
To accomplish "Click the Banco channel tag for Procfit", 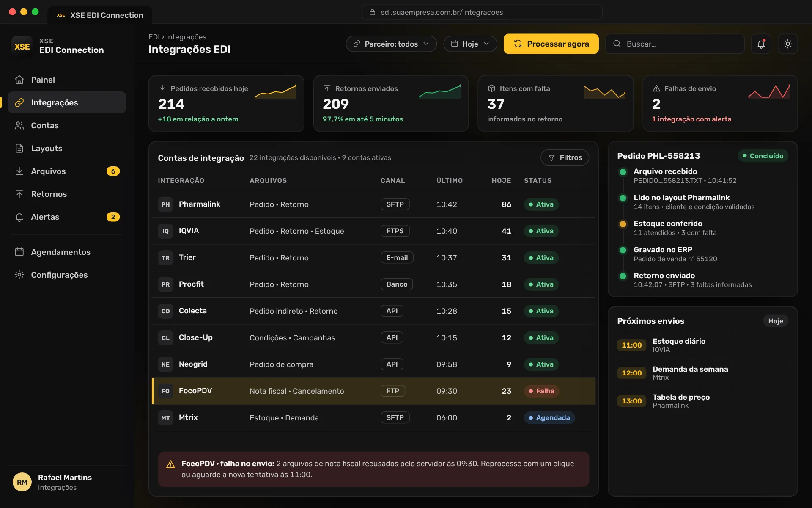I will 397,284.
